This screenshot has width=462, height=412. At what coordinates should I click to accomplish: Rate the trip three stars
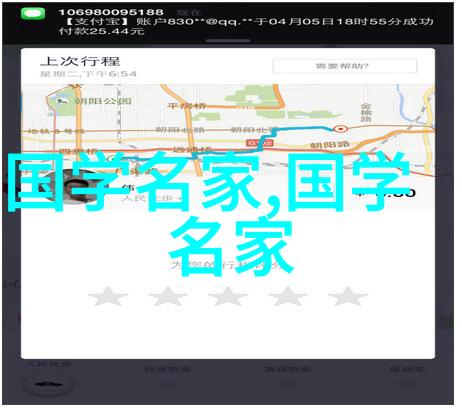(x=228, y=296)
